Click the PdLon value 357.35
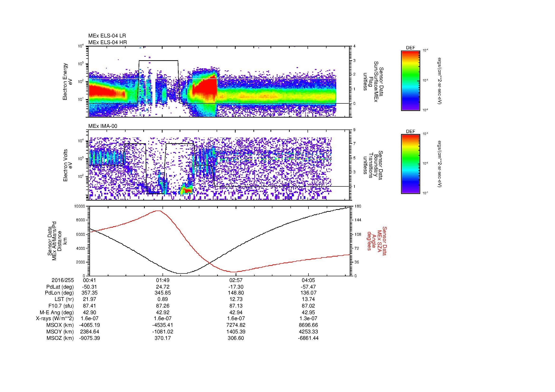555x392 pixels. [90, 293]
